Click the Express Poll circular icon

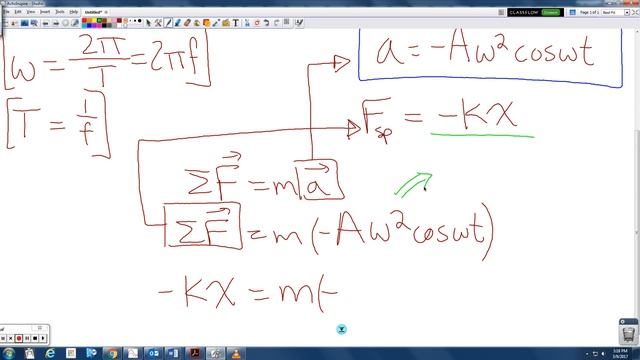(65, 23)
